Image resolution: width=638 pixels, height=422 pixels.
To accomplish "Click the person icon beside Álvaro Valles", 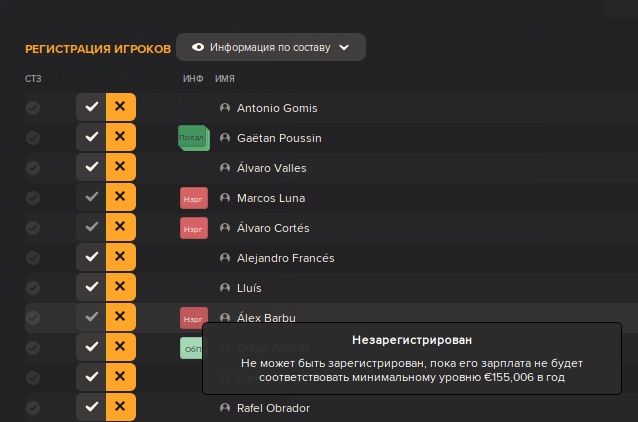I will pos(225,168).
